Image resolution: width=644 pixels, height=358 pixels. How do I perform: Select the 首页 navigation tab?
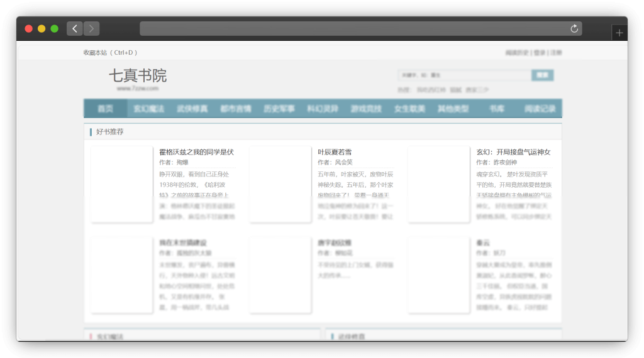pyautogui.click(x=106, y=109)
